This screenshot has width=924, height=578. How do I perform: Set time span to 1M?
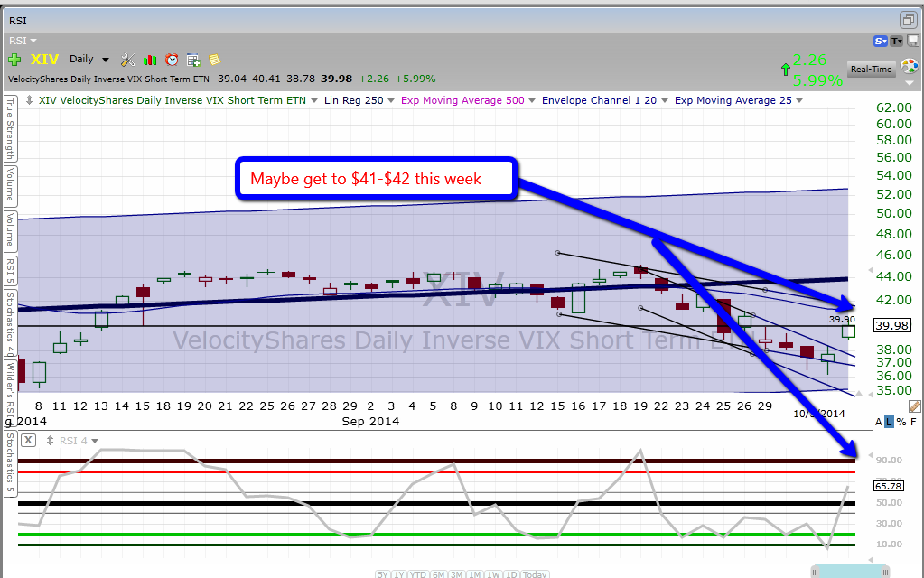pyautogui.click(x=474, y=574)
